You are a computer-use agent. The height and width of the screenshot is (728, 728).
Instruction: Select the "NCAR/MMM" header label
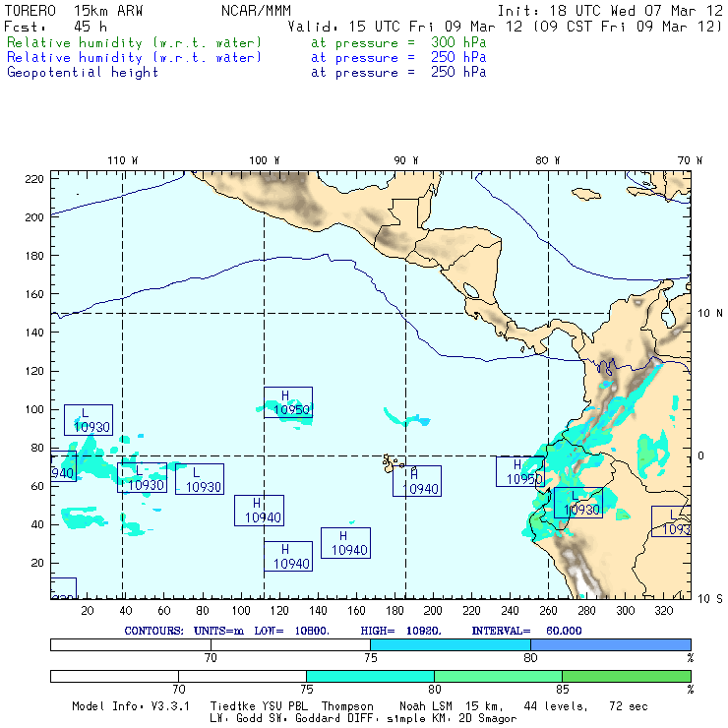(256, 11)
